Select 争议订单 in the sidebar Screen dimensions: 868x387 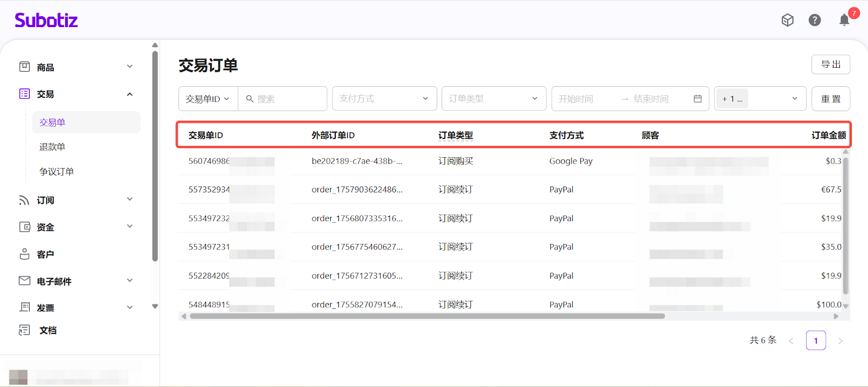(x=56, y=171)
